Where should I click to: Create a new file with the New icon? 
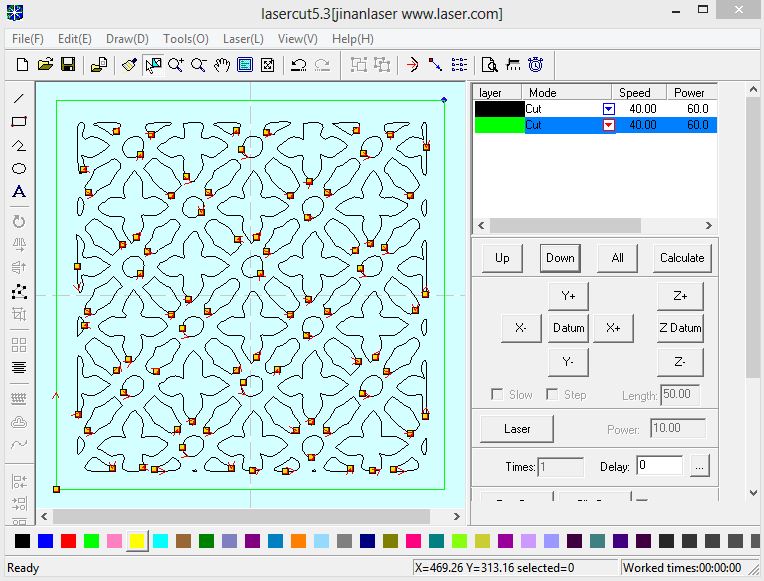(x=22, y=64)
